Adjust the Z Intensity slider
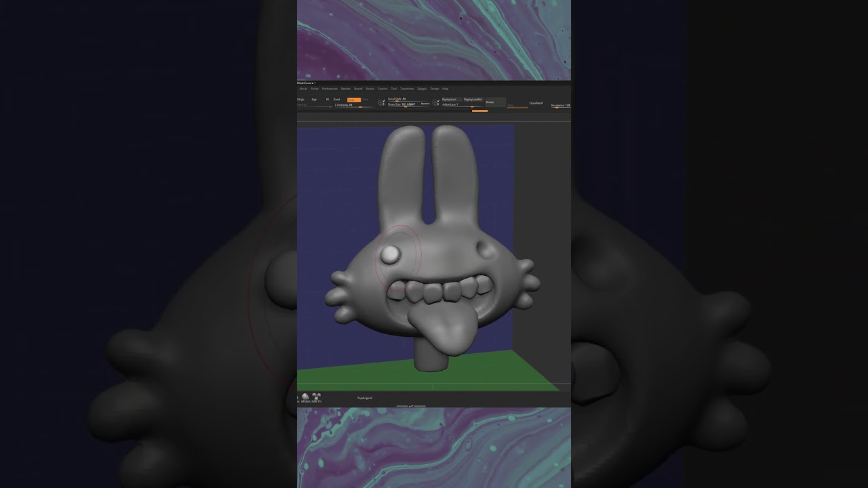The image size is (868, 488). pos(355,105)
